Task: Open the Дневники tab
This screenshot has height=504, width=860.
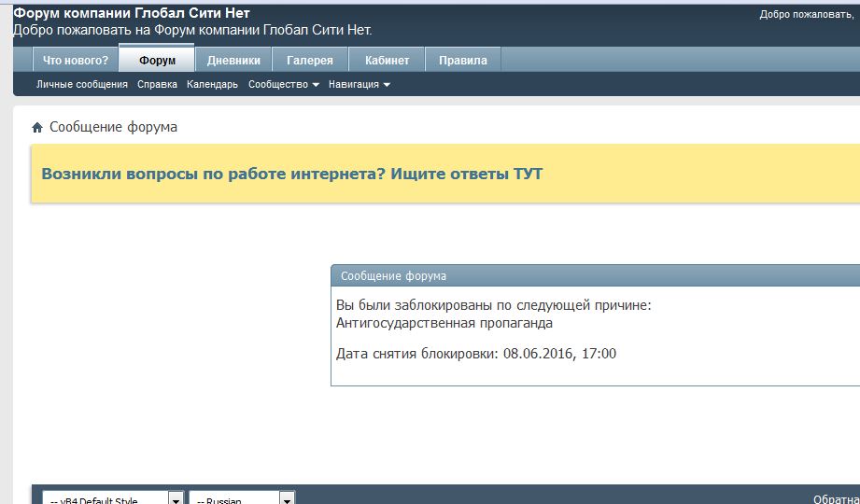Action: tap(233, 61)
